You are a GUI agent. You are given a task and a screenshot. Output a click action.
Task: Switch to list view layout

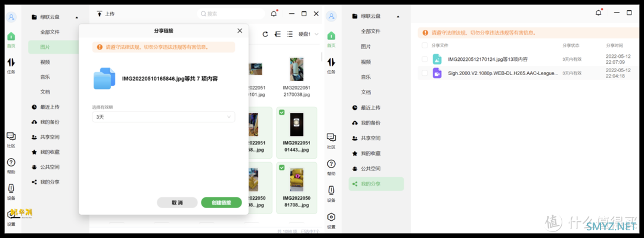(x=290, y=34)
